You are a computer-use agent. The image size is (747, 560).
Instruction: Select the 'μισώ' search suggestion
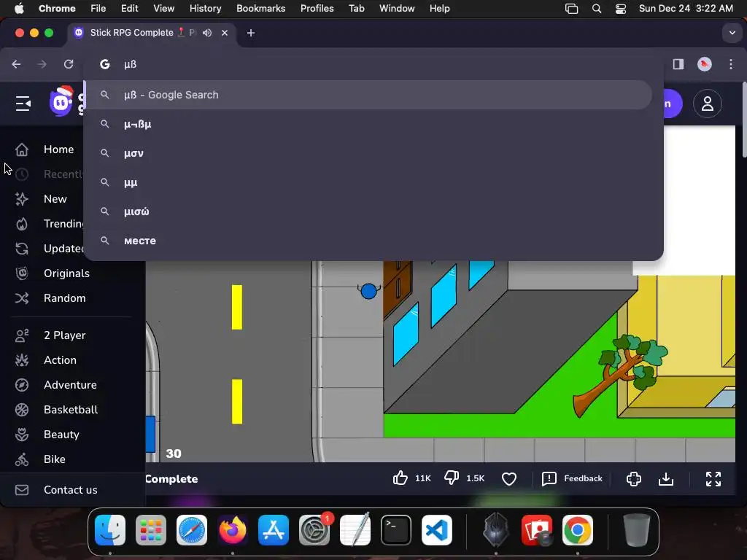coord(368,211)
